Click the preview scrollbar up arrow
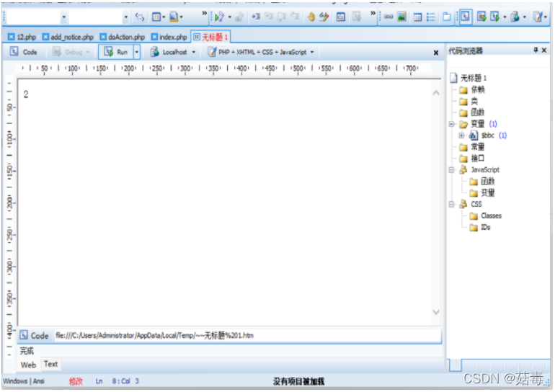555x392 pixels. click(436, 93)
